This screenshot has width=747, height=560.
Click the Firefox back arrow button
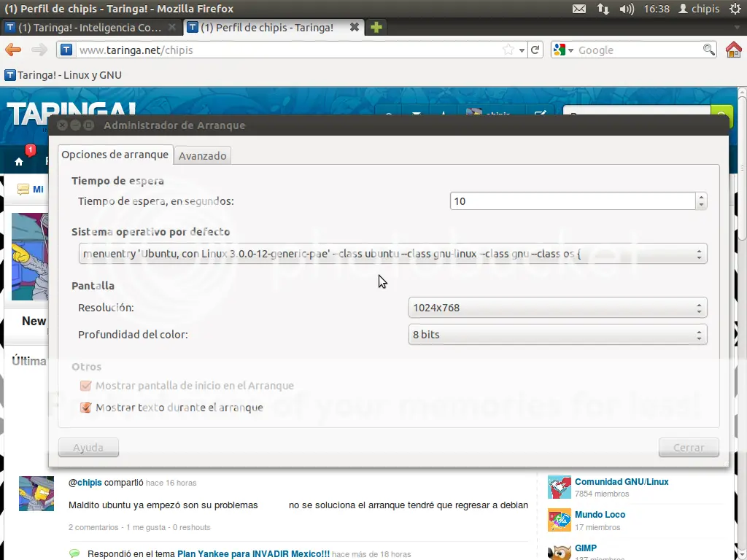[13, 50]
